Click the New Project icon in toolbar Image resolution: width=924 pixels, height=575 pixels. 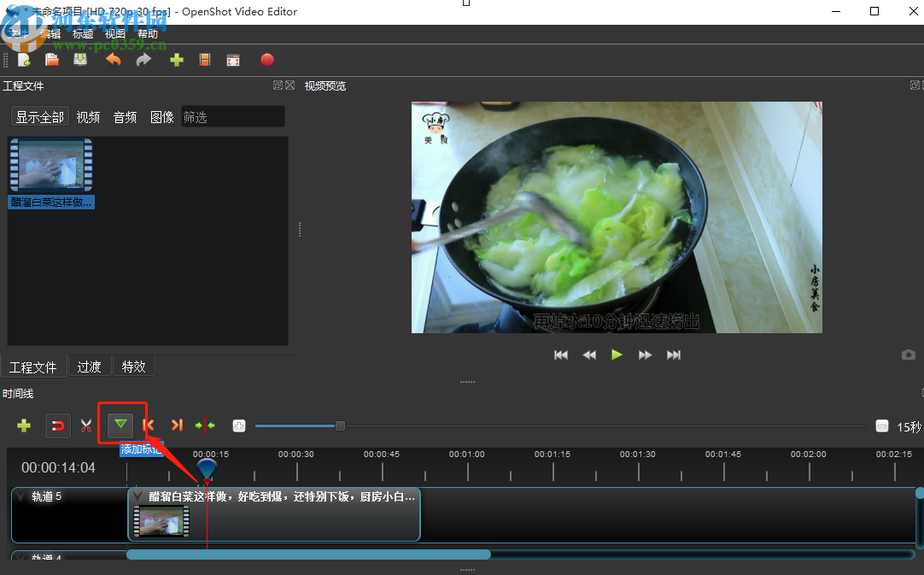(x=24, y=60)
